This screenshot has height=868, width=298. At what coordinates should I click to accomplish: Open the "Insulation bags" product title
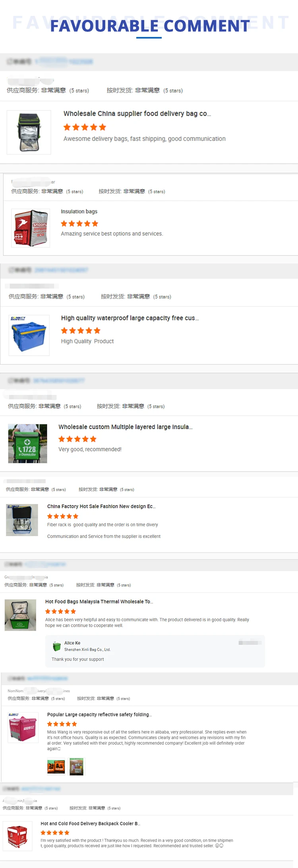[79, 211]
